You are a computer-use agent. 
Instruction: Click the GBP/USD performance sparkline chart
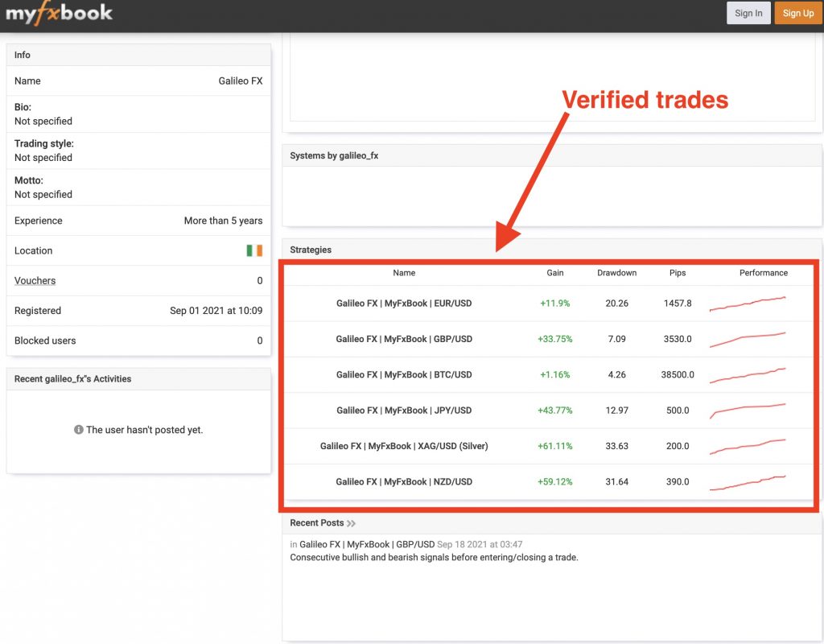pyautogui.click(x=748, y=340)
